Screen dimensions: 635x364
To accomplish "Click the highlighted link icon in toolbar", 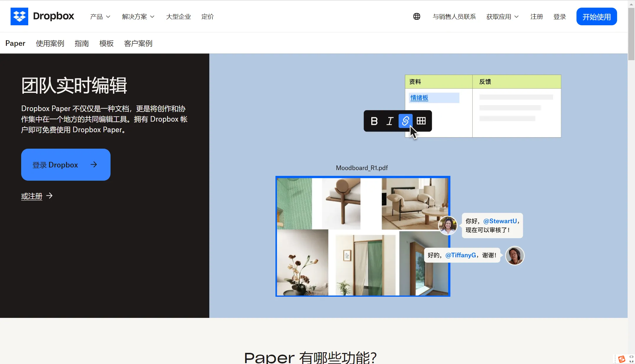I will click(x=405, y=121).
